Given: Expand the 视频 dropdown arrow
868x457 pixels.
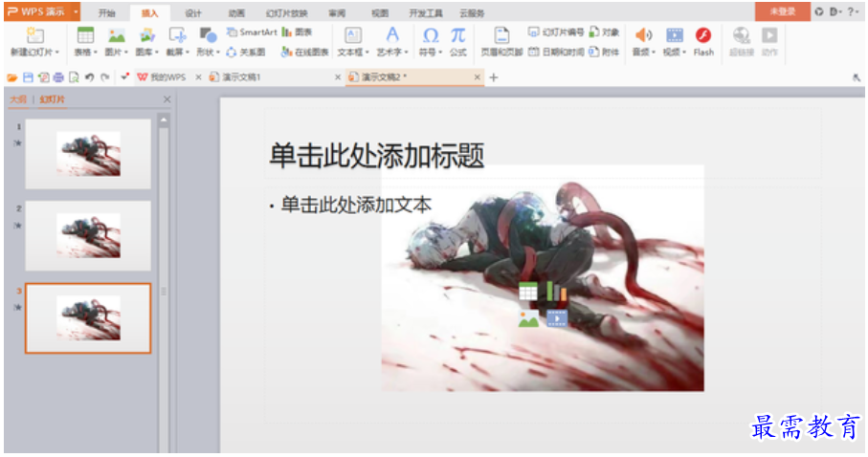Looking at the screenshot, I should coord(684,53).
